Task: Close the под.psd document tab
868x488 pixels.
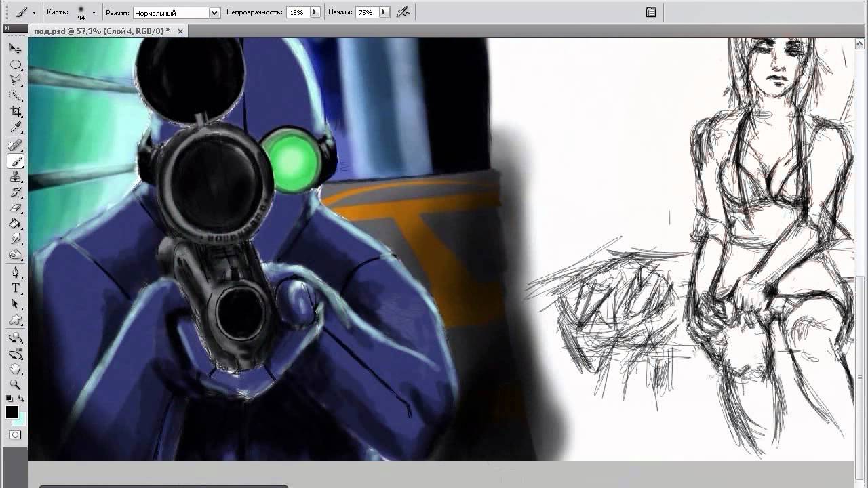Action: coord(180,31)
